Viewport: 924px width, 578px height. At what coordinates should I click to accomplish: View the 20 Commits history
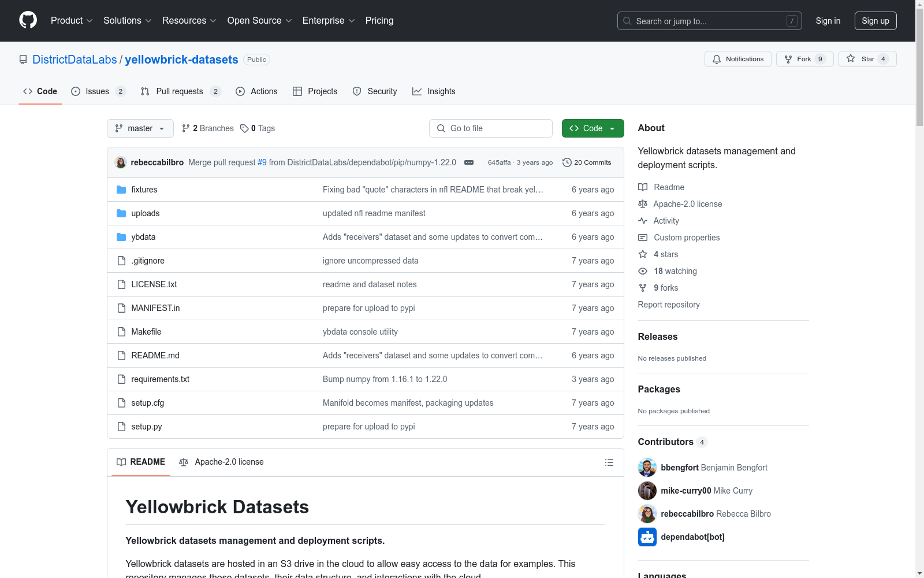587,162
